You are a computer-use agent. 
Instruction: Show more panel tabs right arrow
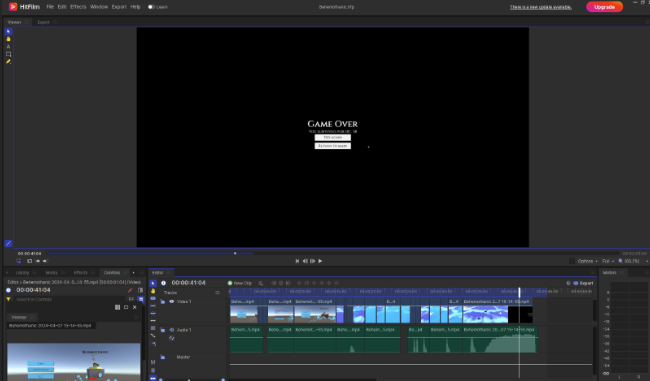[133, 272]
